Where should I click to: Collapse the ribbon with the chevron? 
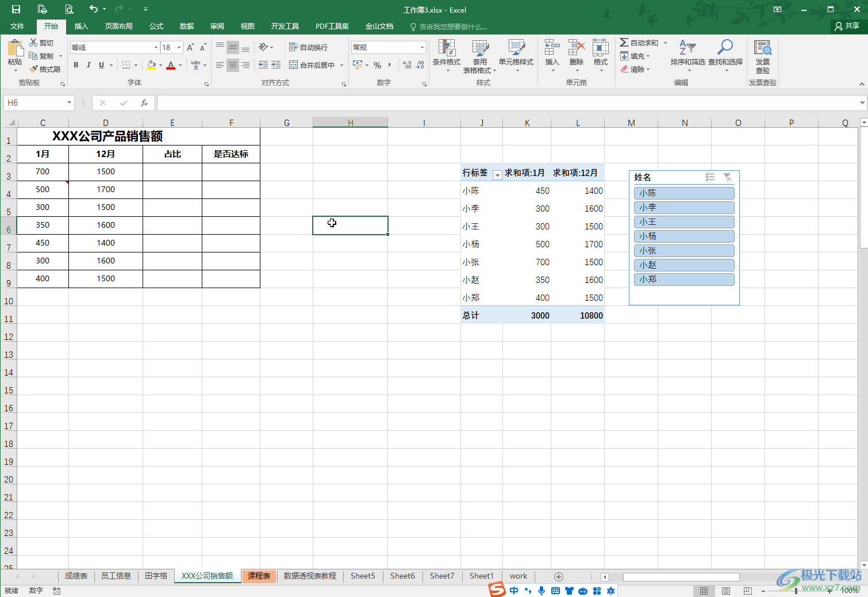pos(861,84)
